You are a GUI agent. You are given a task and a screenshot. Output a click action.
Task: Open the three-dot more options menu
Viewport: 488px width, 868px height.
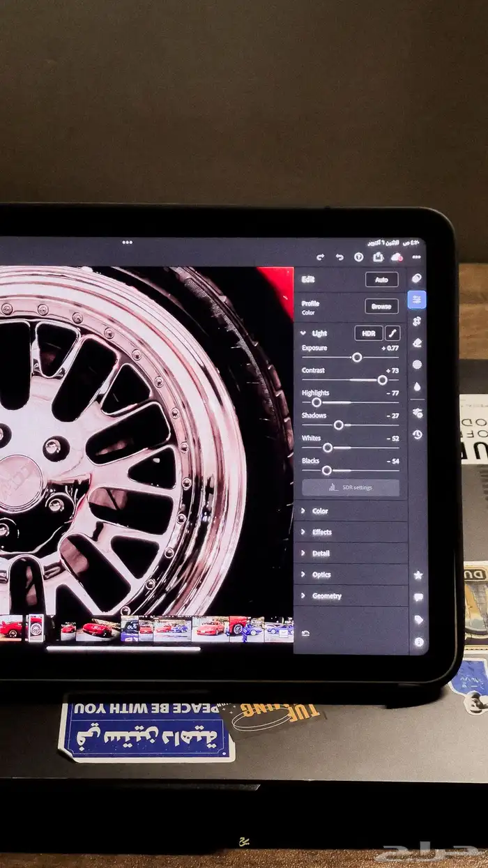pos(417,257)
